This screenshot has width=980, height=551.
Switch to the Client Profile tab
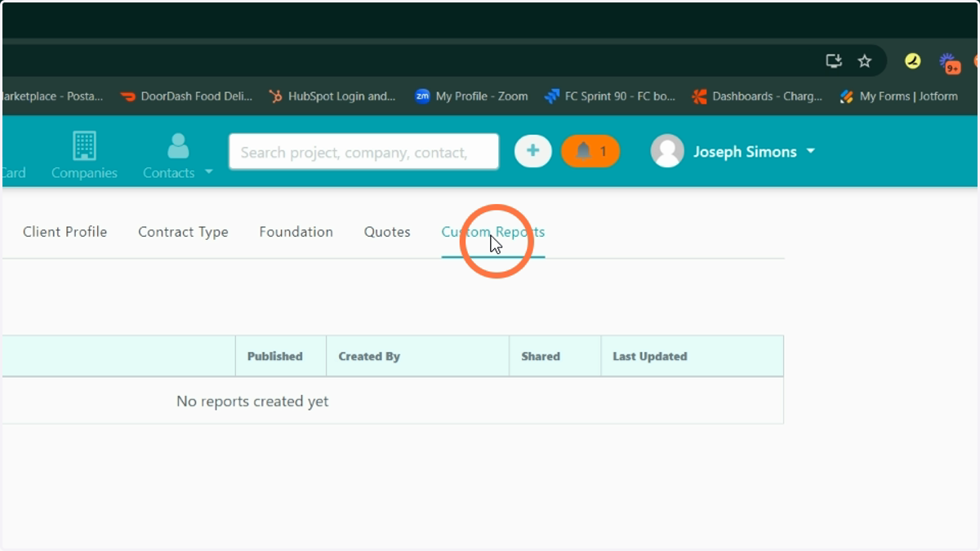point(65,232)
